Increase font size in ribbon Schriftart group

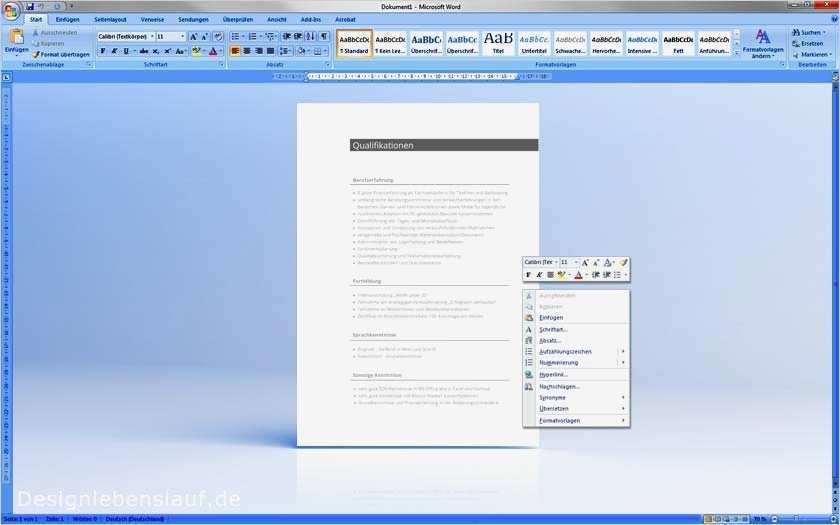click(193, 37)
